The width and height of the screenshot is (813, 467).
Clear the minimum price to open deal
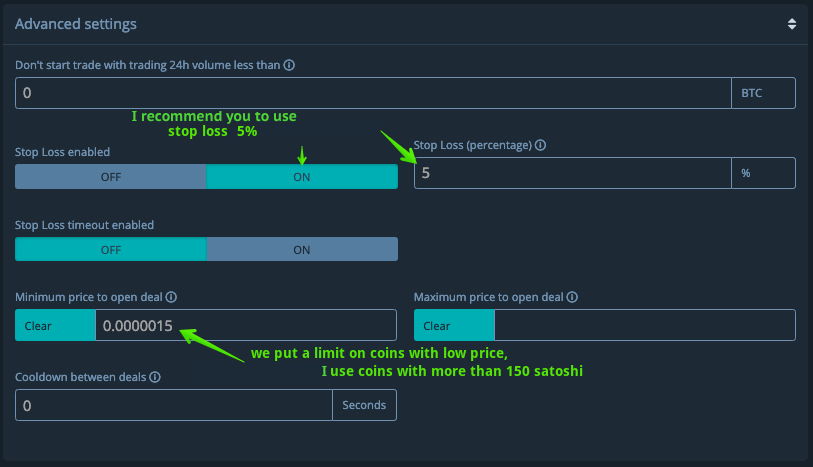tap(55, 326)
